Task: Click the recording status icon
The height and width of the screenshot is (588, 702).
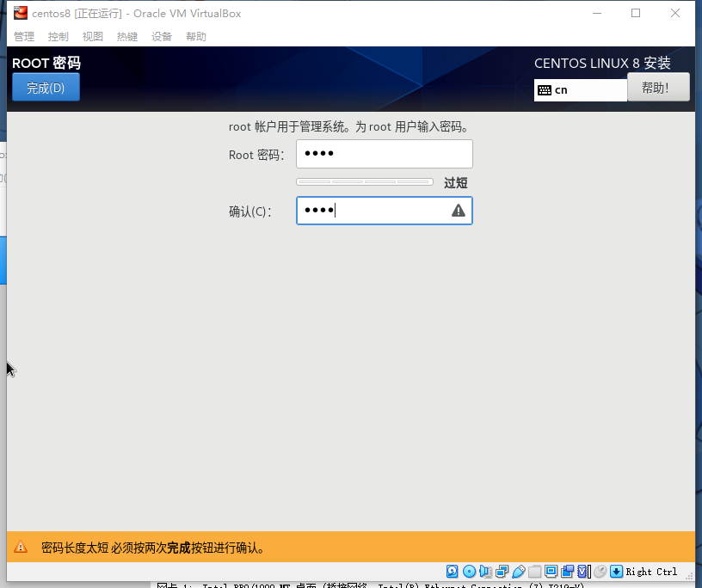Action: pyautogui.click(x=567, y=572)
